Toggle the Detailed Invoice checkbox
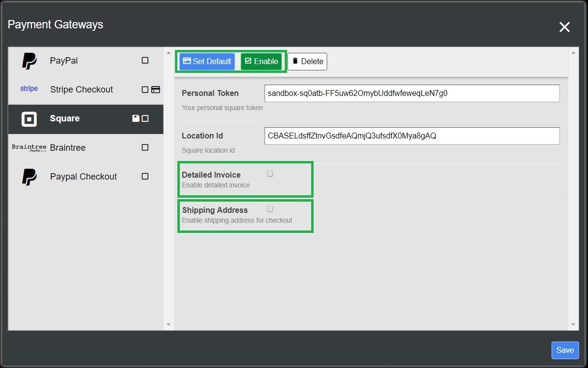Viewport: 588px width, 368px height. pos(270,174)
